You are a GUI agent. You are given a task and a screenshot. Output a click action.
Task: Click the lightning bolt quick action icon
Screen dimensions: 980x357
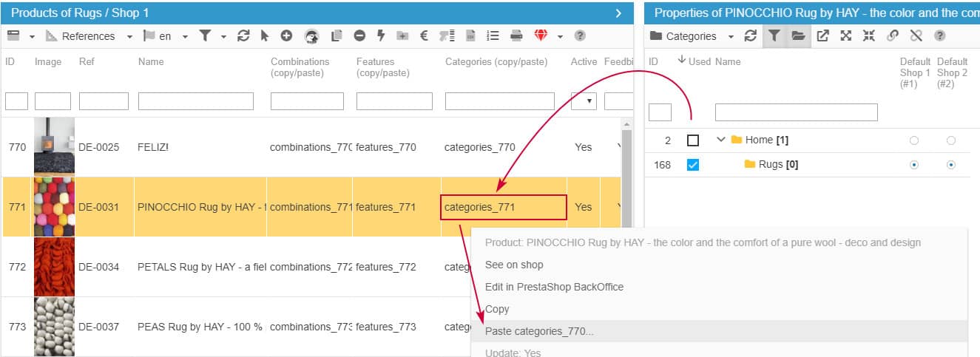[381, 35]
